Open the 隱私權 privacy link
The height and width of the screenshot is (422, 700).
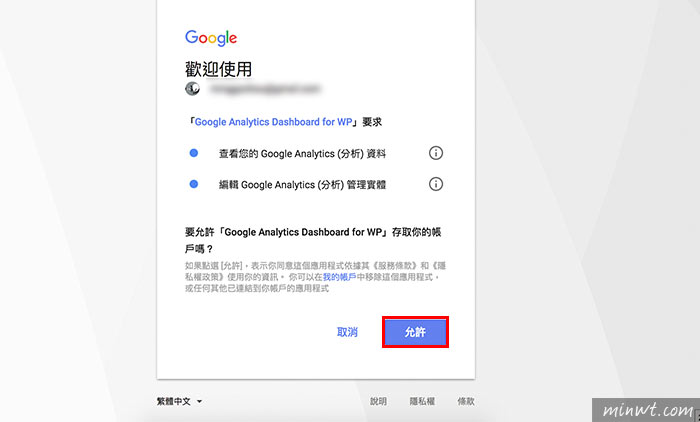[422, 401]
